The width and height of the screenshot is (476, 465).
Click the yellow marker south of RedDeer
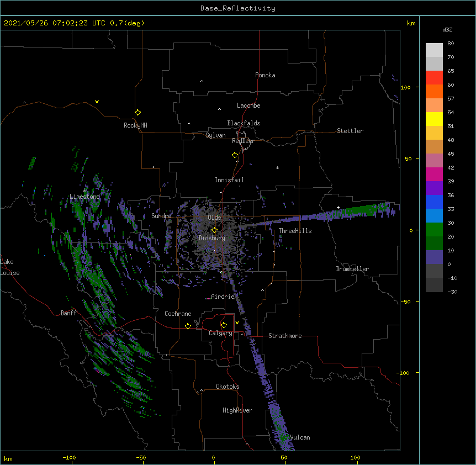[235, 155]
